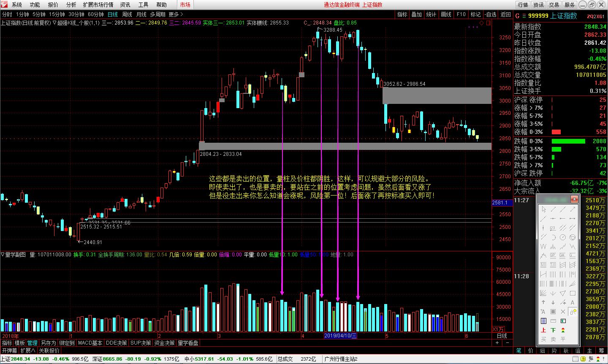The image size is (608, 364).
Task: Click the 交易 button in title bar
Action: pyautogui.click(x=554, y=5)
